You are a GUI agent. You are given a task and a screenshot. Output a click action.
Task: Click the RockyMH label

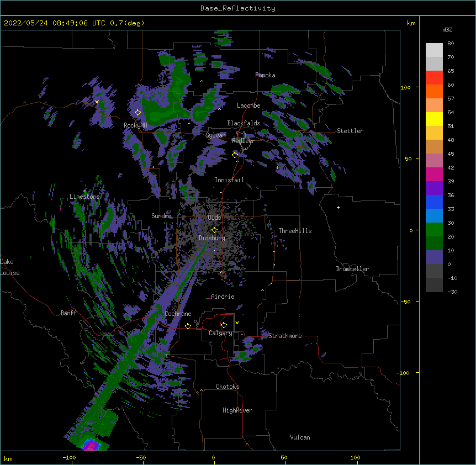click(x=135, y=125)
